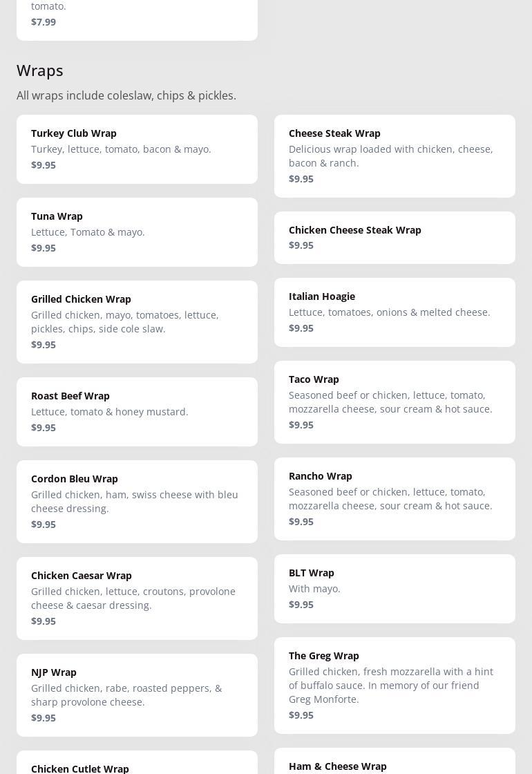Open the Italian Hoagie card
This screenshot has width=532, height=774.
395,312
